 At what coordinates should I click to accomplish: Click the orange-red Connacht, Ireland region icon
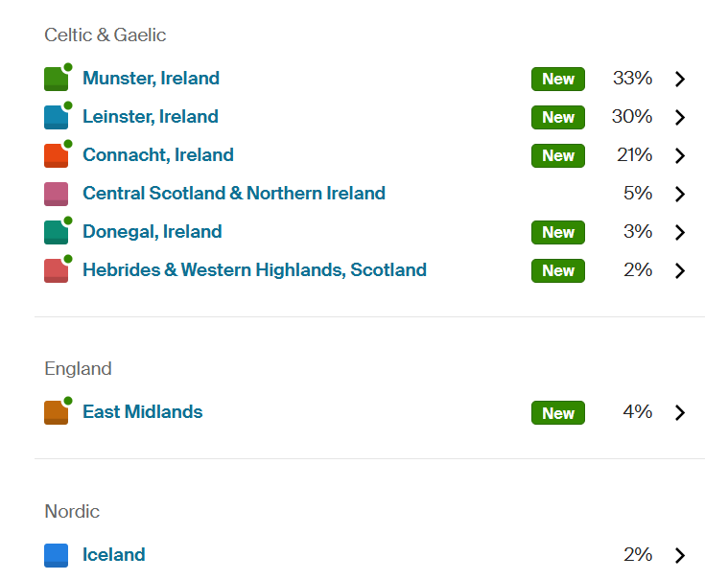tap(57, 155)
